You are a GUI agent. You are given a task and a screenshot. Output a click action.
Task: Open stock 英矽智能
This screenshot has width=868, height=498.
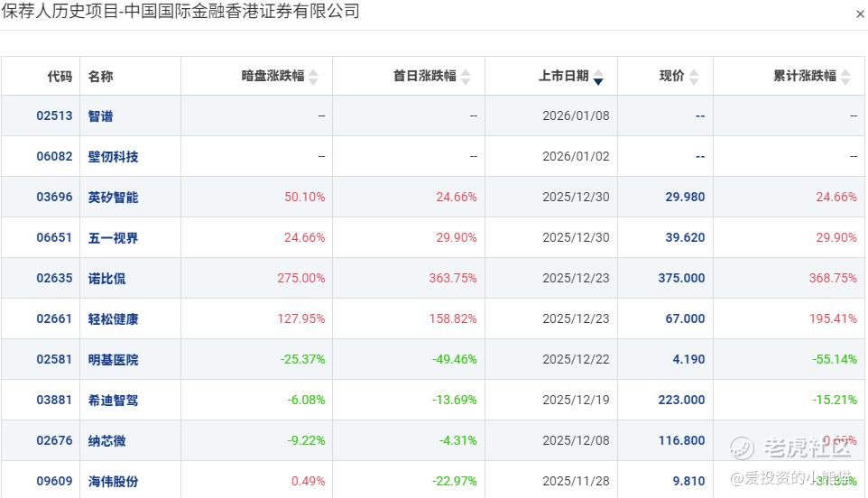tap(113, 197)
